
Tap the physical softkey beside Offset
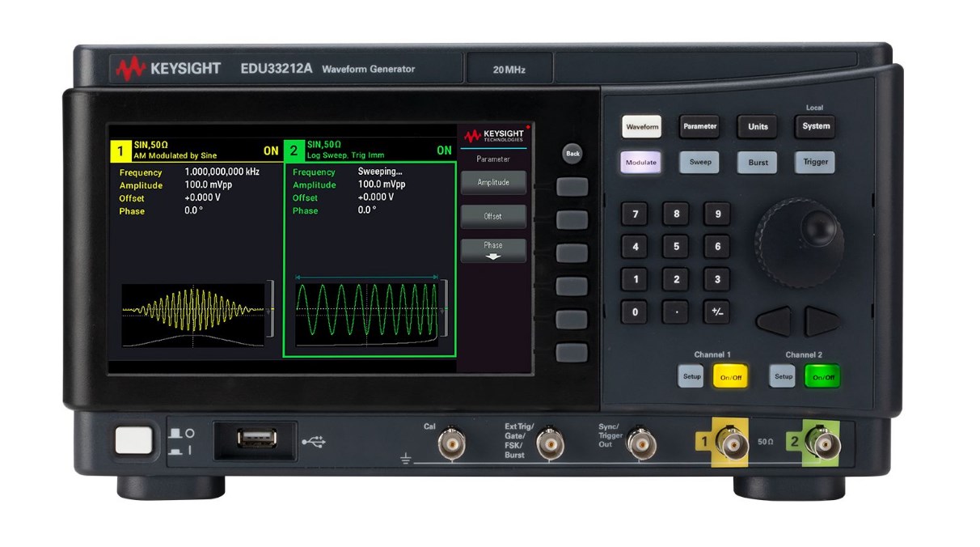click(572, 220)
